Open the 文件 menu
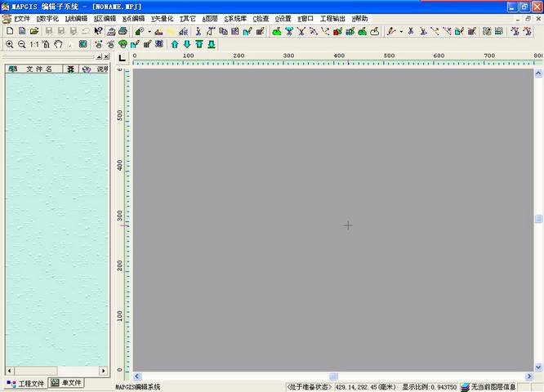 (x=22, y=19)
